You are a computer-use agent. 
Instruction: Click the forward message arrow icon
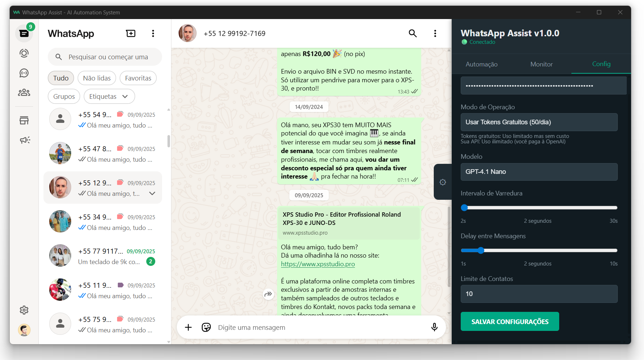(x=268, y=294)
